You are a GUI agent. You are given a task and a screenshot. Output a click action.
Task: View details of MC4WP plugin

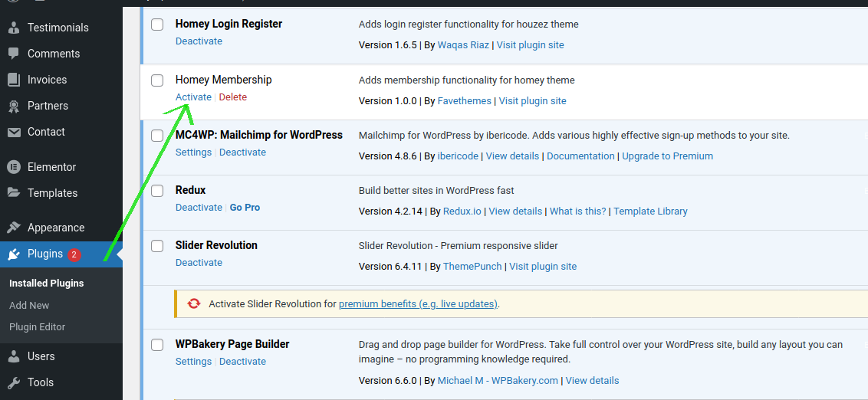coord(513,156)
